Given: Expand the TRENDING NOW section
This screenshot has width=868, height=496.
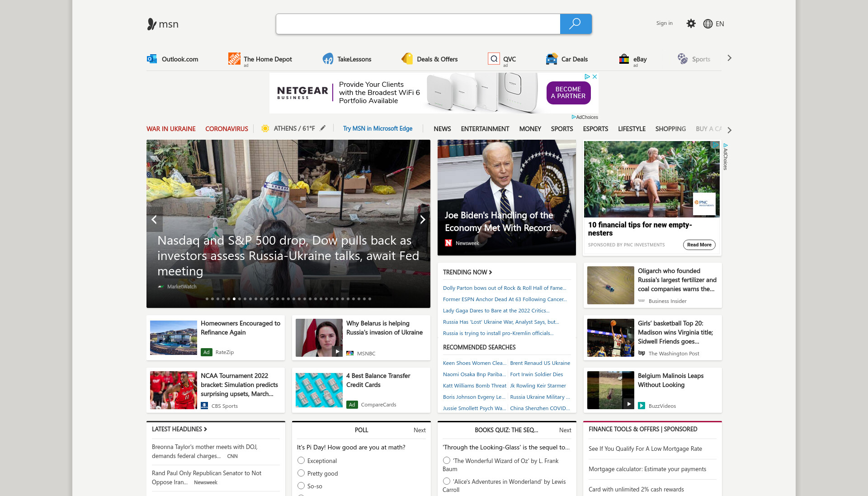Looking at the screenshot, I should [x=467, y=272].
